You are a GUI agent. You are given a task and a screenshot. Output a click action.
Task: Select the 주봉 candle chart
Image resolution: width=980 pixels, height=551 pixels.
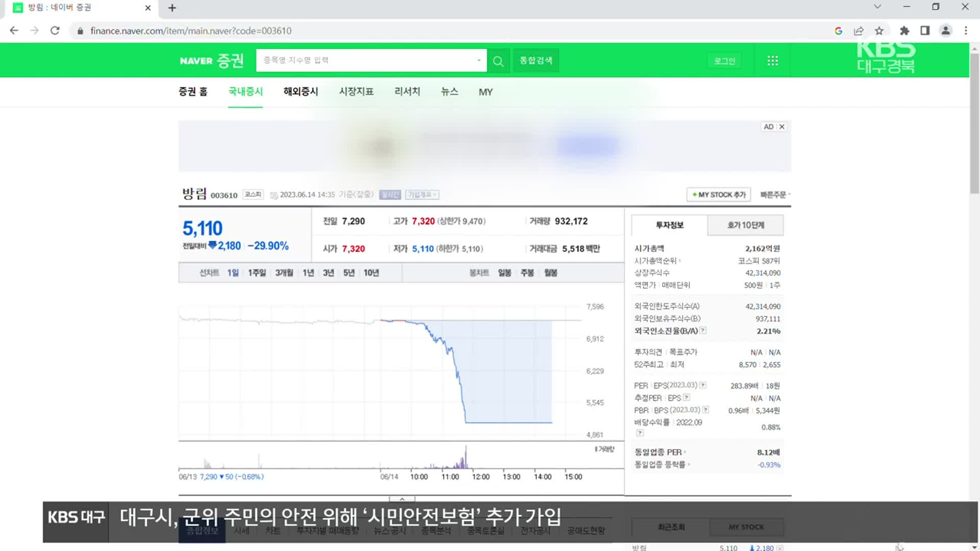[x=527, y=273]
